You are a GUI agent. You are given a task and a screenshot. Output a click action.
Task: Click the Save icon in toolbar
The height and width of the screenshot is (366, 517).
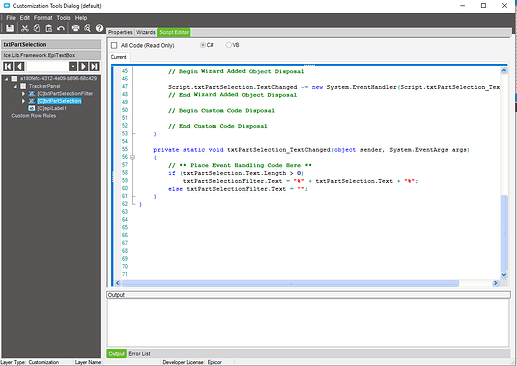tap(10, 28)
